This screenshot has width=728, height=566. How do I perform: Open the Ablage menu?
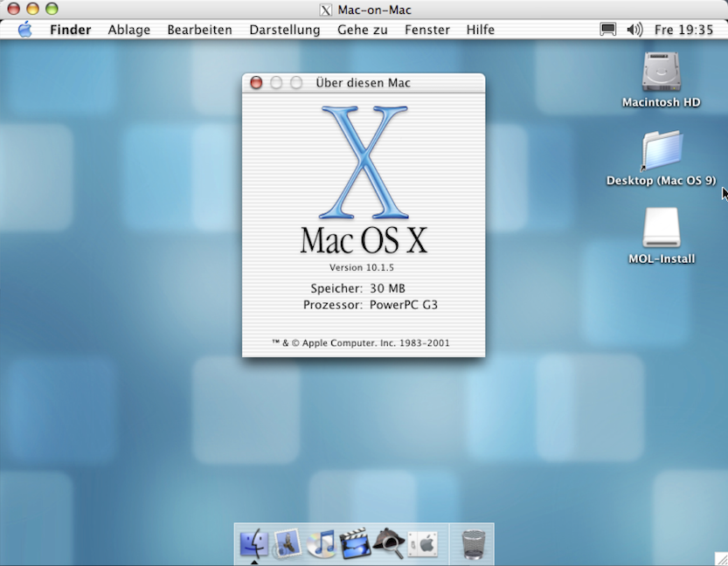point(129,31)
